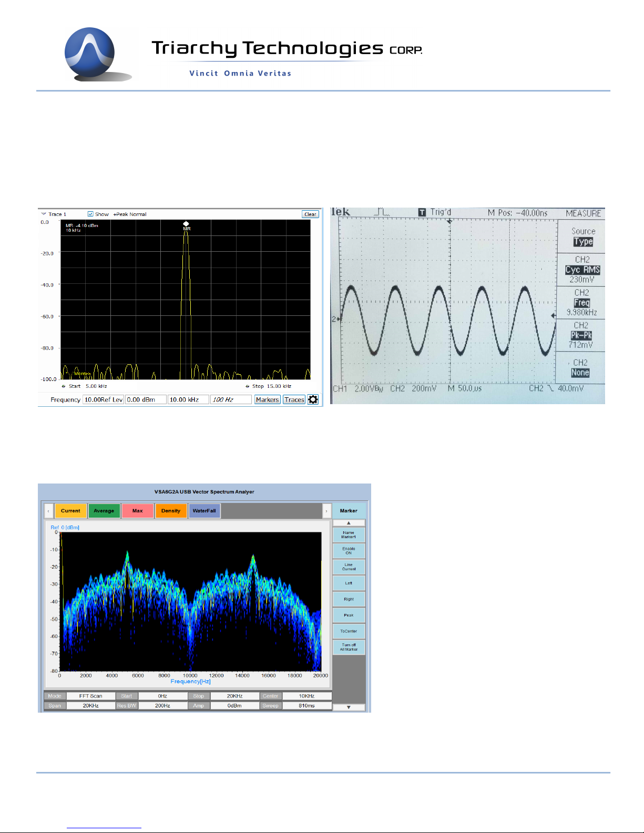This screenshot has width=644, height=833.
Task: Select the WaterFall trace tab
Action: click(x=205, y=511)
